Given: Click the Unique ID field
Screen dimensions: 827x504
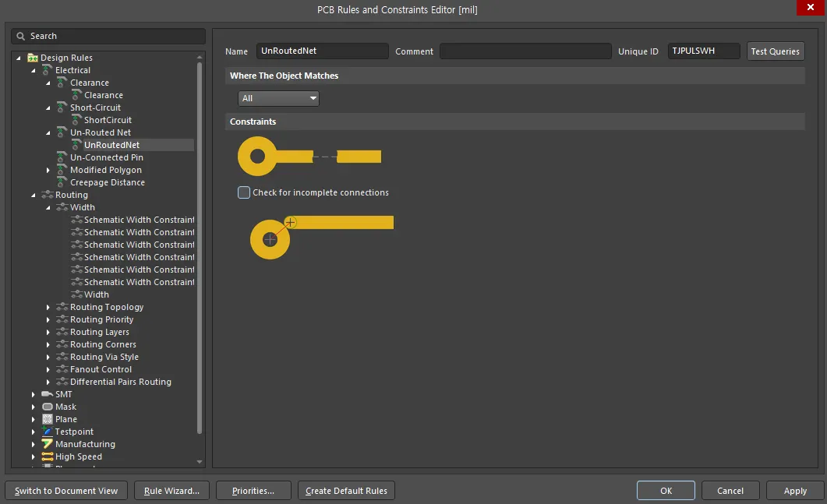Looking at the screenshot, I should 704,51.
